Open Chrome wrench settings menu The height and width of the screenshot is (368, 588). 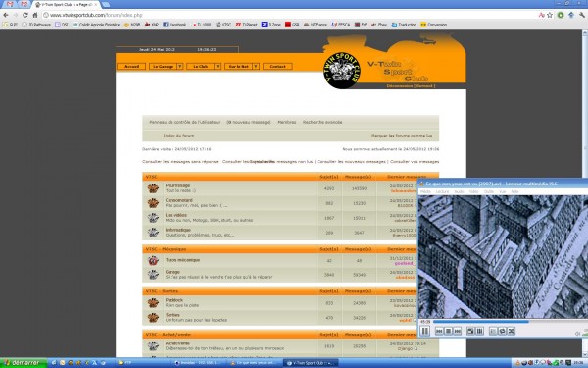(x=581, y=15)
